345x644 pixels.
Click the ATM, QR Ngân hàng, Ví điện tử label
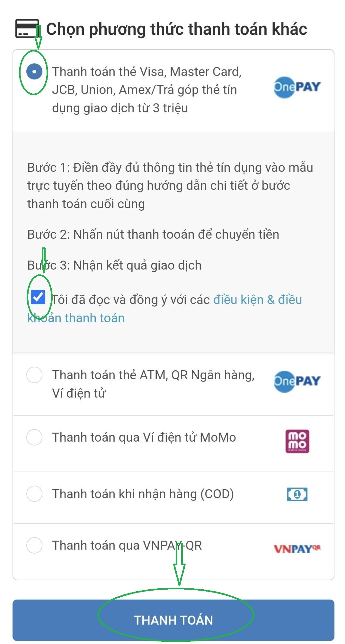153,384
